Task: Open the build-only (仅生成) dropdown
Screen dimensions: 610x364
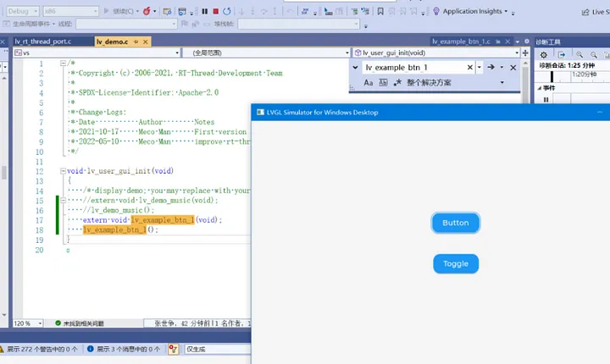Action: [218, 350]
